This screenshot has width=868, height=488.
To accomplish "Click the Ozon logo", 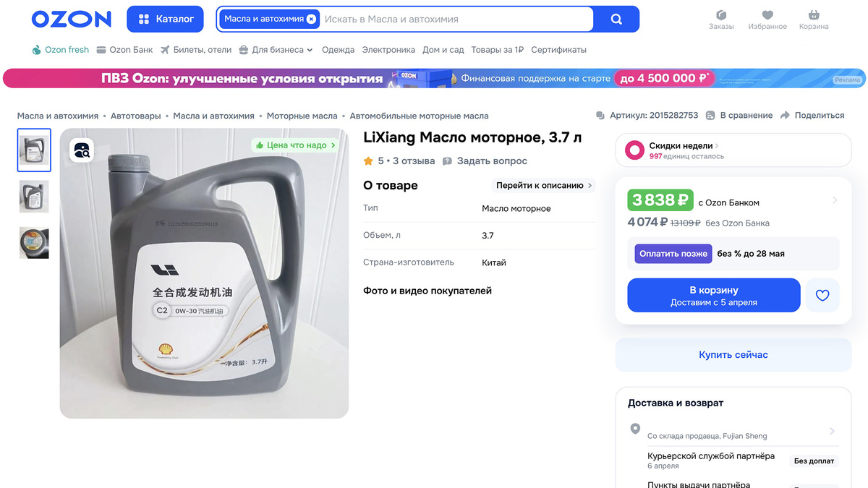I will (72, 20).
